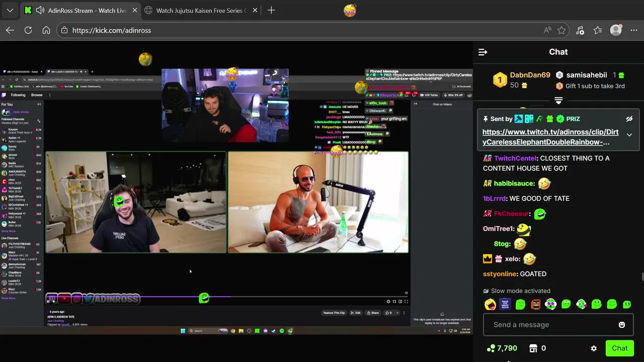Image resolution: width=644 pixels, height=362 pixels.
Task: Insert the angry orange face emote
Action: coord(536,304)
